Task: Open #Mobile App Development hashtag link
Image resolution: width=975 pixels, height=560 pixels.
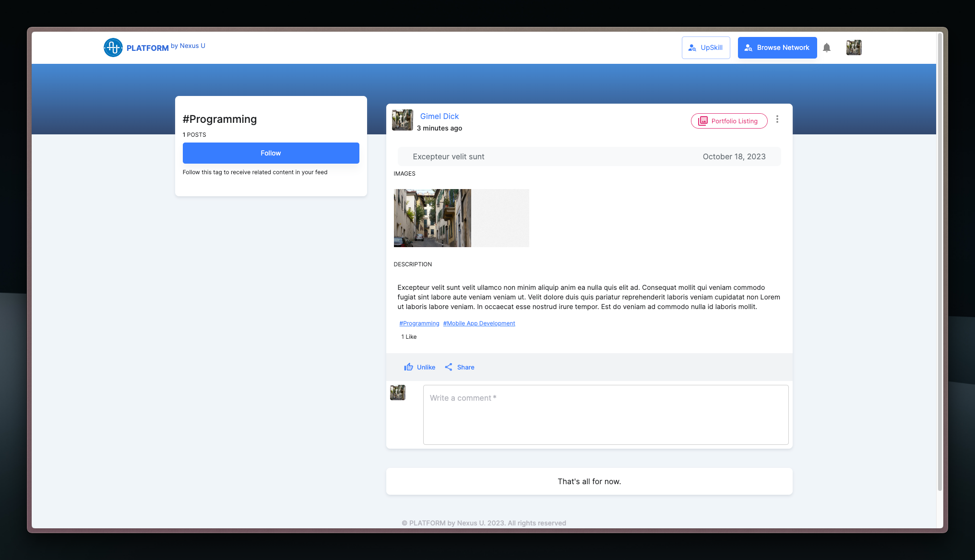Action: (479, 323)
